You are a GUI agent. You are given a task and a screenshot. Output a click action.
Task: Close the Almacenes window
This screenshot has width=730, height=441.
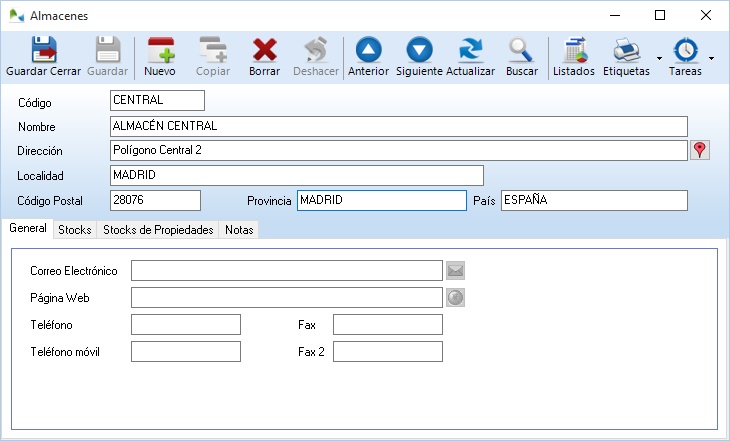tap(706, 15)
